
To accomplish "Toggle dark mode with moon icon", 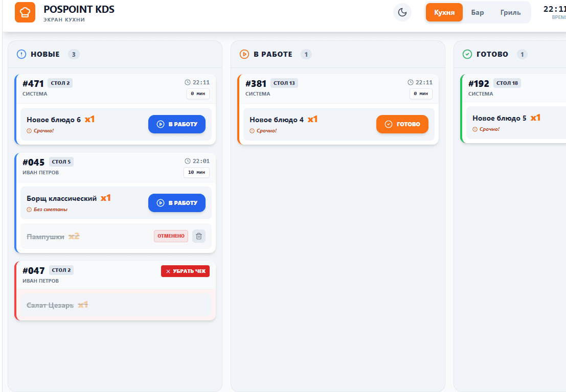I will click(402, 12).
